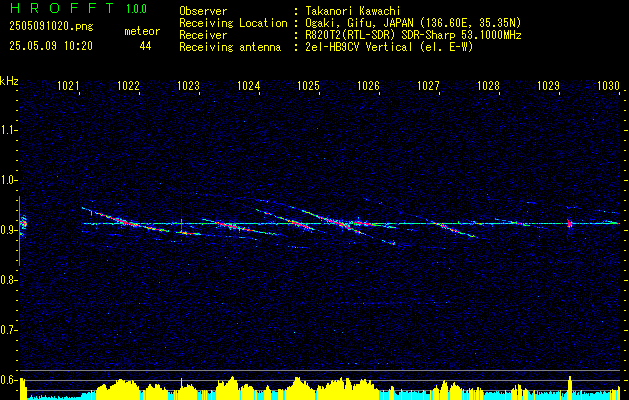Select the version number 1.0.0
Screen dimensions: 629x400
point(136,9)
